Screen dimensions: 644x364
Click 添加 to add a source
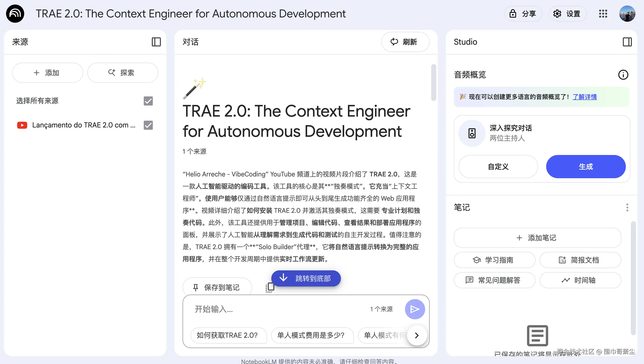point(47,73)
